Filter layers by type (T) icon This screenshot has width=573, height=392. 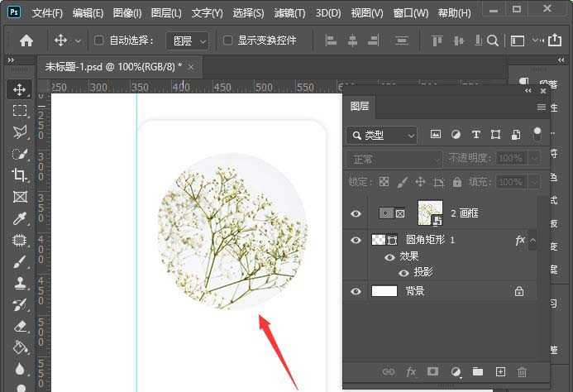coord(475,135)
